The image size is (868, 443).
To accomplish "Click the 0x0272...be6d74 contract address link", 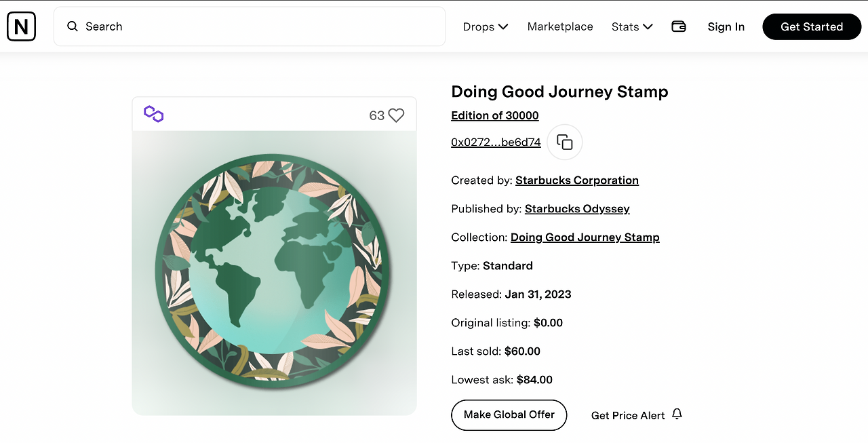I will 496,142.
